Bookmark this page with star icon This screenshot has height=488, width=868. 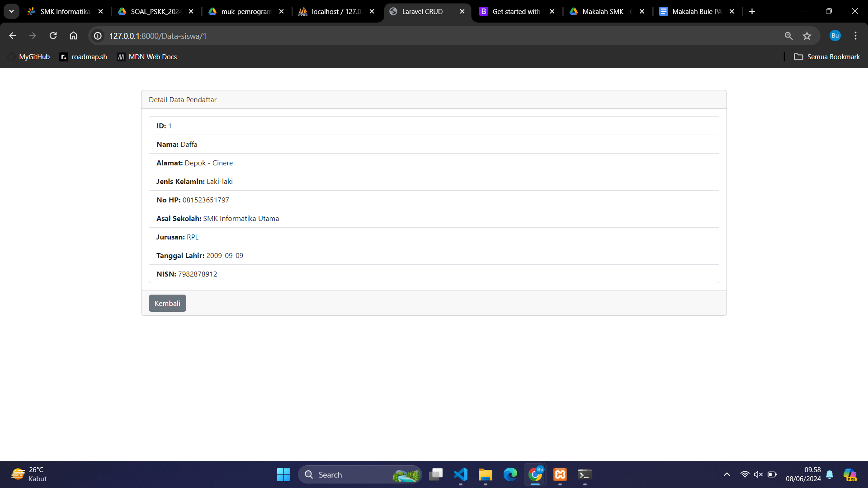point(807,36)
